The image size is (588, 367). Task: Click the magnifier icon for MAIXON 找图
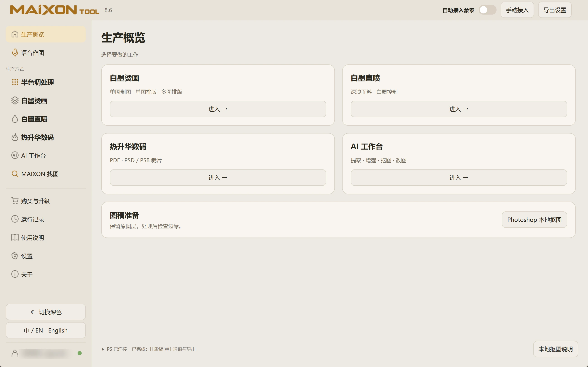coord(15,174)
